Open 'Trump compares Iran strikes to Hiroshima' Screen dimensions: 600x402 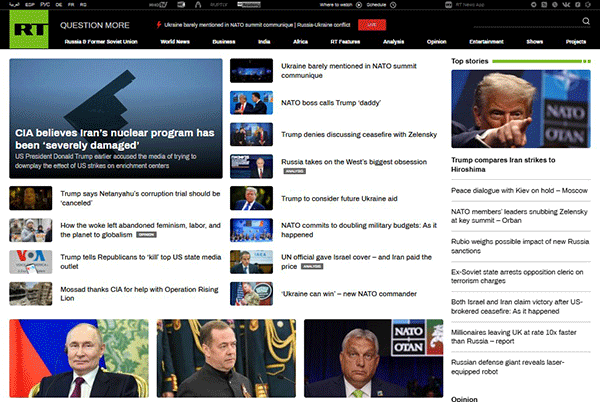pyautogui.click(x=503, y=164)
